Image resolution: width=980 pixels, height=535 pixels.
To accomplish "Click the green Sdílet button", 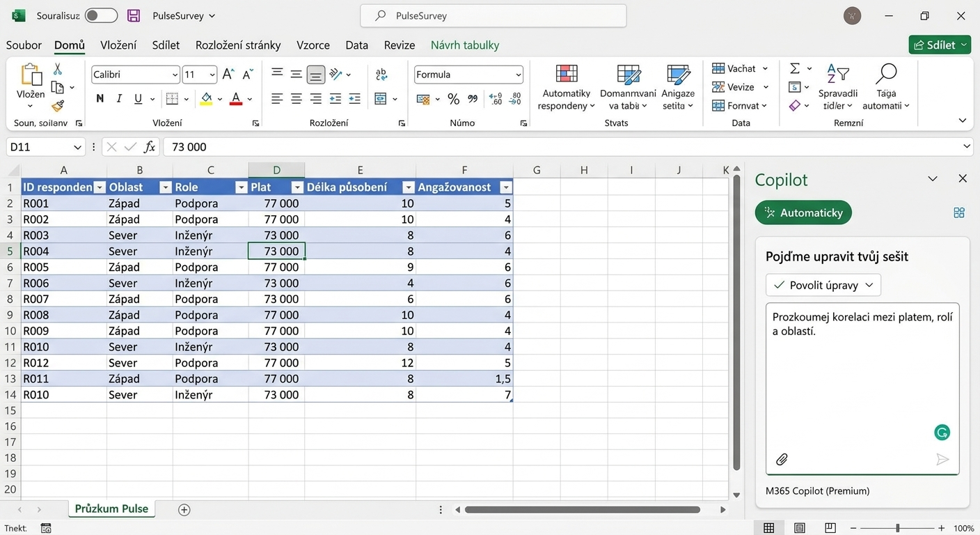I will [940, 45].
